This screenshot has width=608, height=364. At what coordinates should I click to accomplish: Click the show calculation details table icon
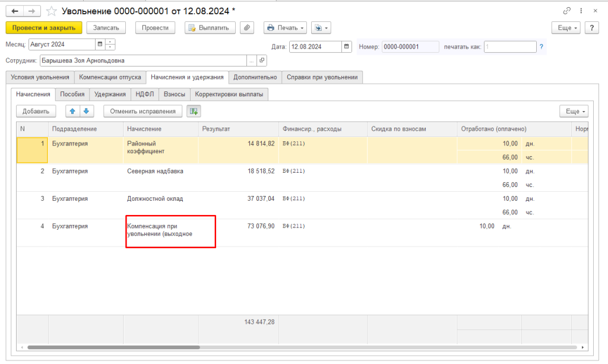click(x=194, y=111)
